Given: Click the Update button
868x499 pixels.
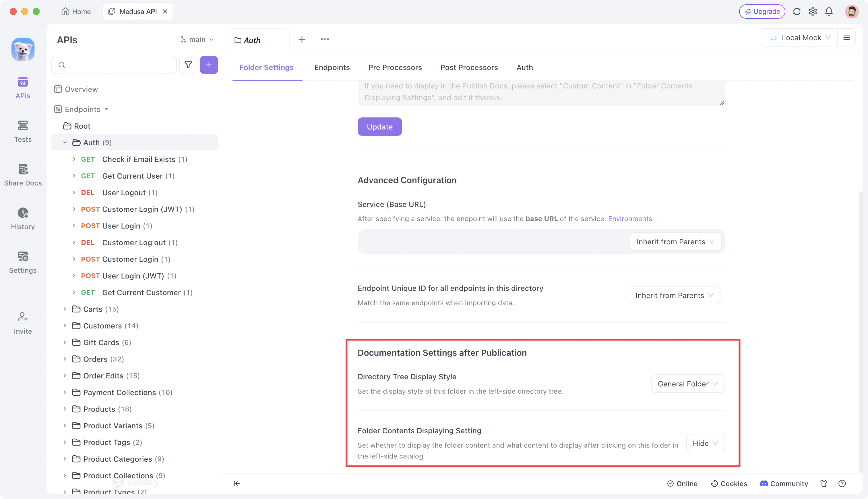Looking at the screenshot, I should [x=379, y=127].
